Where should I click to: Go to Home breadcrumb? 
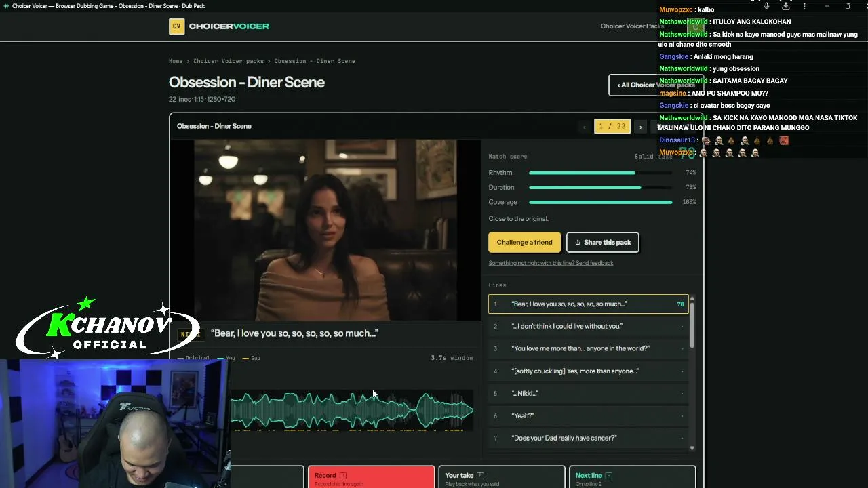[x=176, y=61]
